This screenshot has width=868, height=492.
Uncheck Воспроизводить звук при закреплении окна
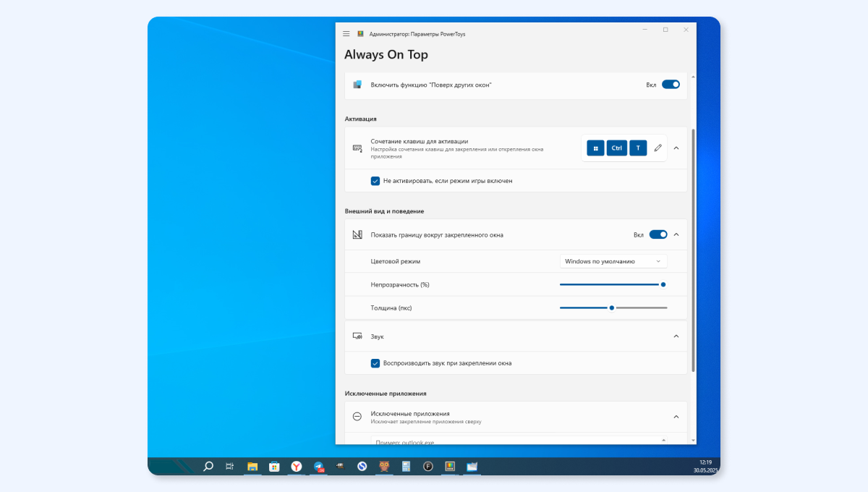coord(375,363)
